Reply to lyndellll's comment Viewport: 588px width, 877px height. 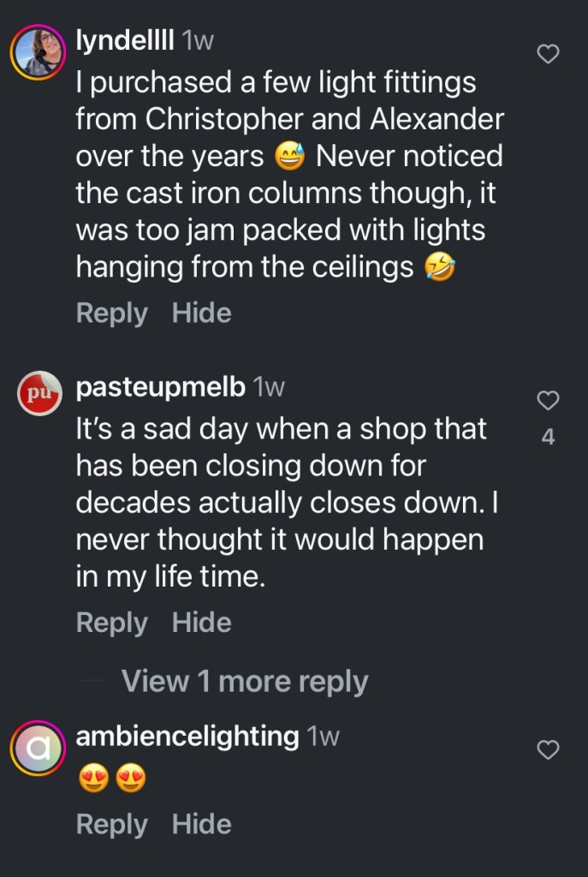pos(111,313)
